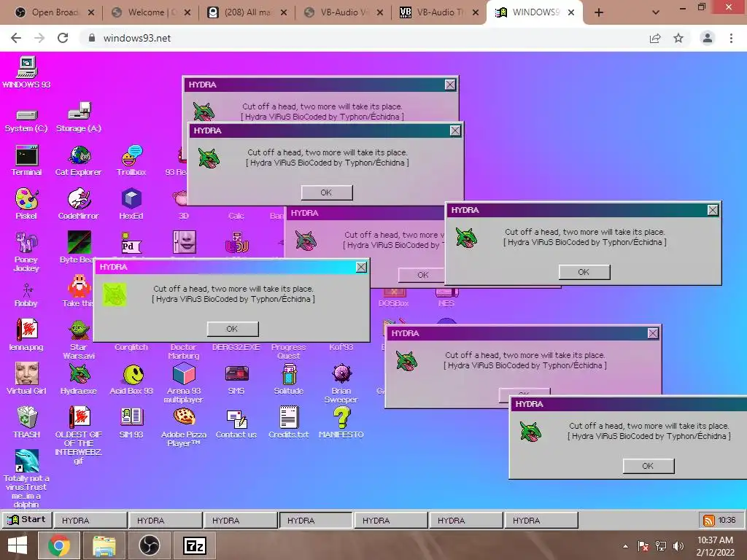The image size is (747, 560).
Task: Open 7-Zip from the Windows taskbar
Action: coord(194,545)
